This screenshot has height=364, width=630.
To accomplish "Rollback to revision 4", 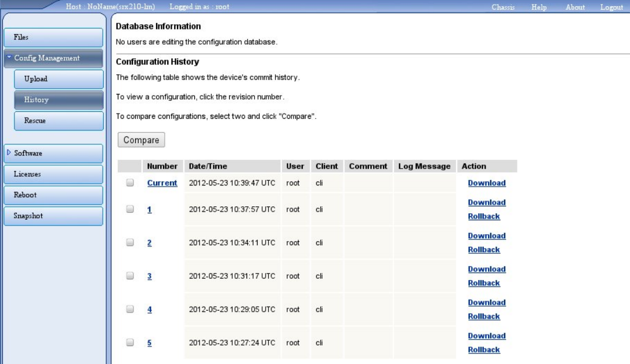I will [484, 316].
